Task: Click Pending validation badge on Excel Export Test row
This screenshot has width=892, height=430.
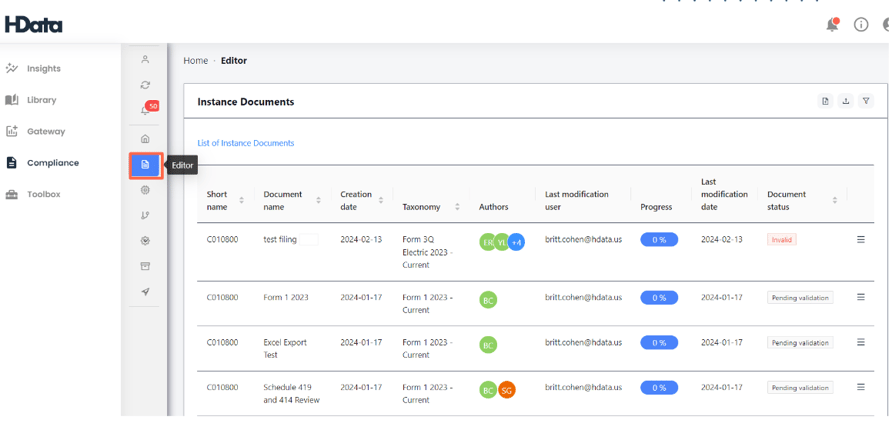Action: (x=800, y=342)
